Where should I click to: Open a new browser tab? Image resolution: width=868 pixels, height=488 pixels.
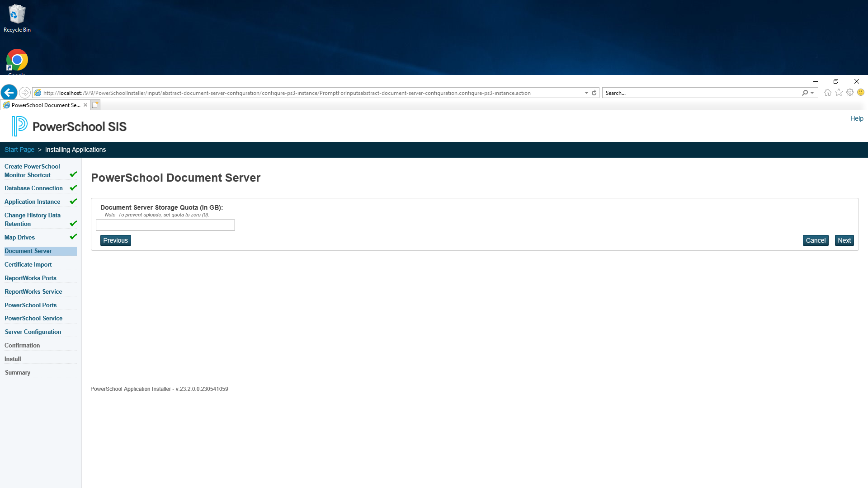pyautogui.click(x=95, y=105)
